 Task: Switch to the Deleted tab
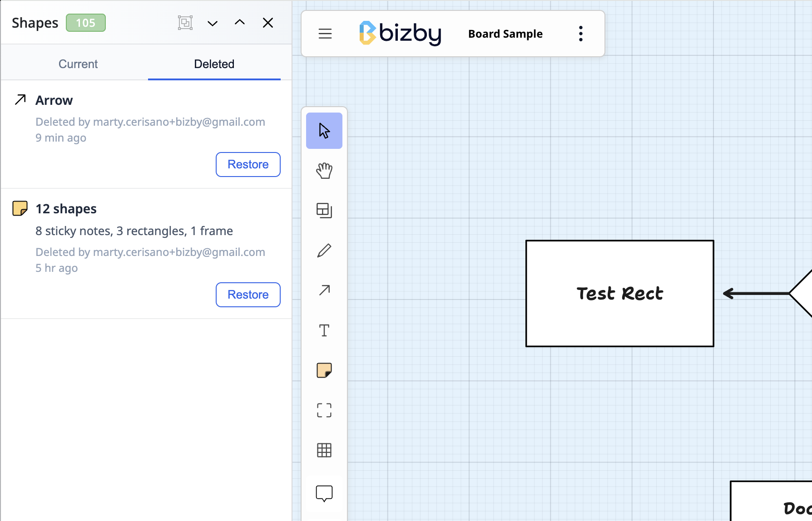pos(214,64)
